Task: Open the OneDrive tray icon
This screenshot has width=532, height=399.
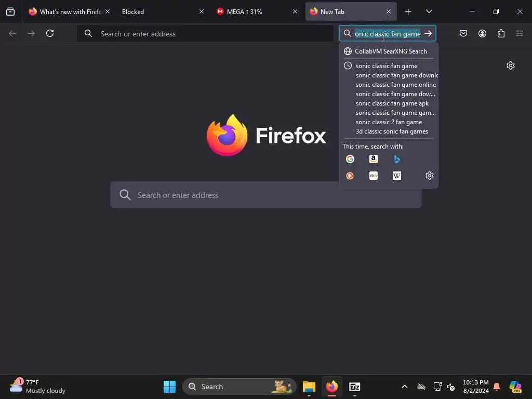Action: [421, 387]
